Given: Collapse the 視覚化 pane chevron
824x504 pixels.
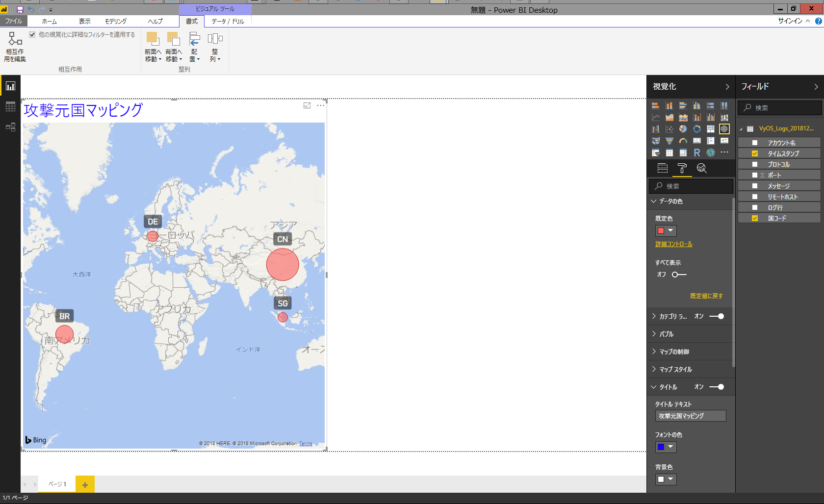Looking at the screenshot, I should point(727,87).
